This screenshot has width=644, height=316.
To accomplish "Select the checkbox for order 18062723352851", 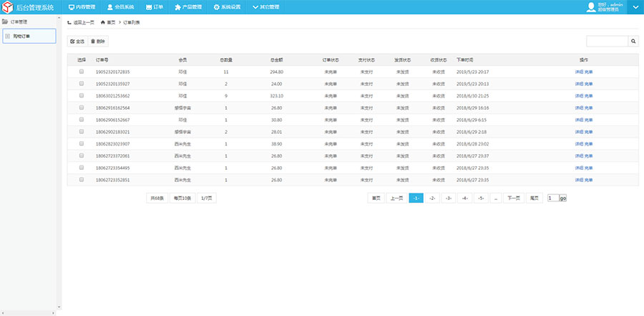I will coord(81,180).
